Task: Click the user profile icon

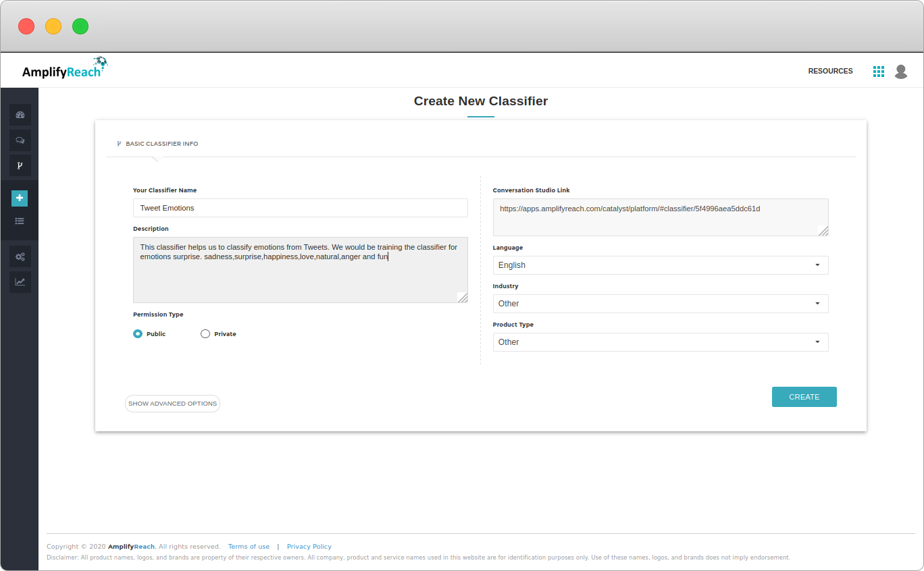Action: pyautogui.click(x=901, y=70)
